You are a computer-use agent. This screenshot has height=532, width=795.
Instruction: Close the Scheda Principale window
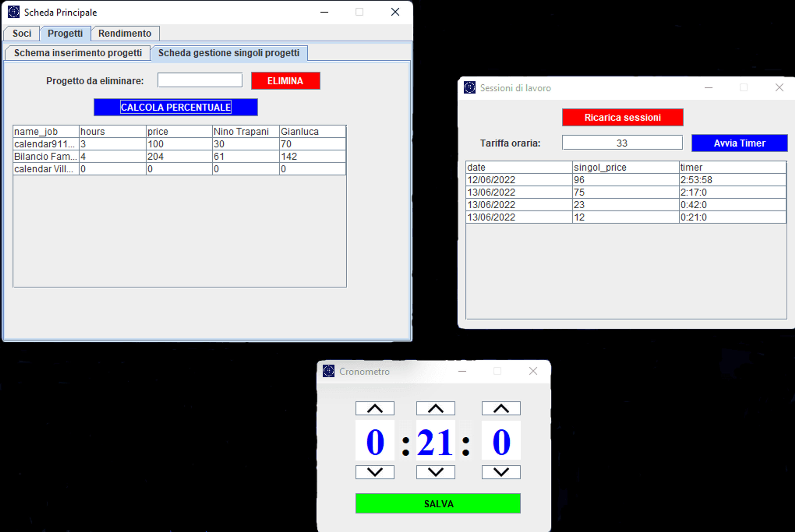tap(395, 12)
